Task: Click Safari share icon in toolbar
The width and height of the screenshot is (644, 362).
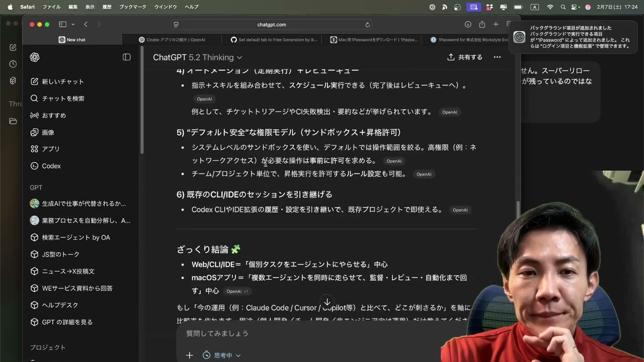Action: coord(482,24)
